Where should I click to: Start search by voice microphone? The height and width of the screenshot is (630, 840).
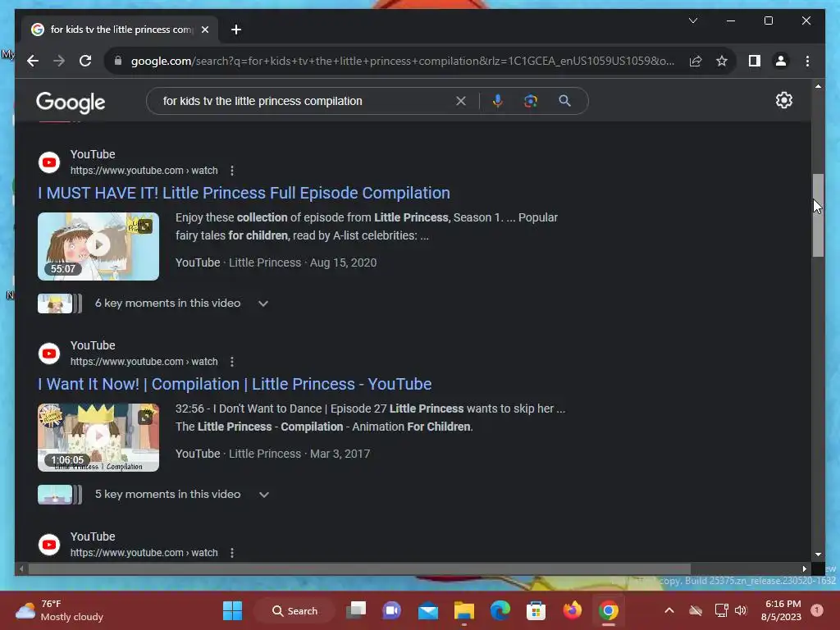(498, 101)
